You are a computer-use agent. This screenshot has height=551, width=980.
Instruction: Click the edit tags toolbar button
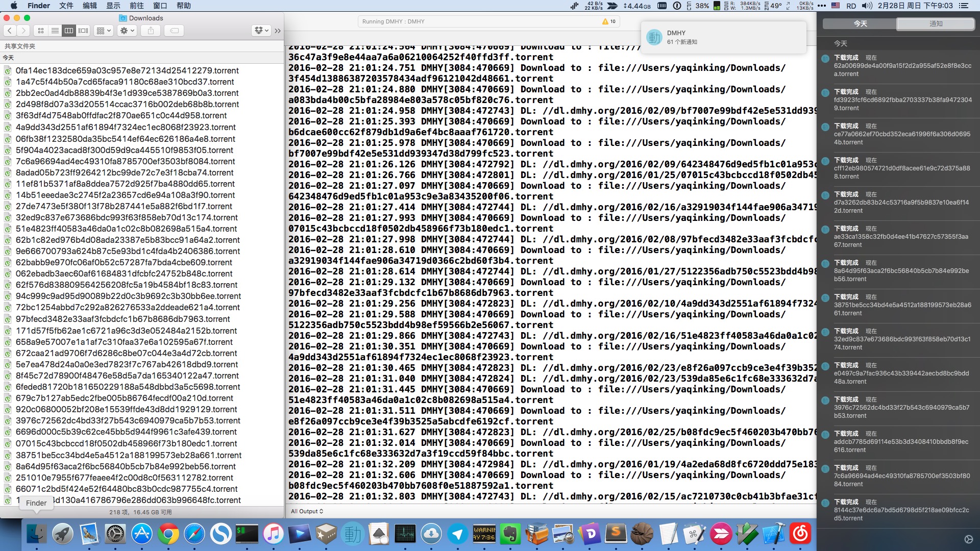(174, 31)
